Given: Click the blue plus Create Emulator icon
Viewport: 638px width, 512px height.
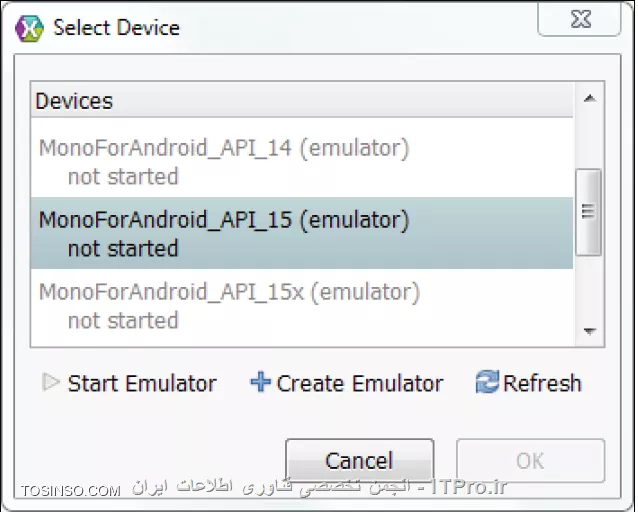Looking at the screenshot, I should tap(260, 382).
